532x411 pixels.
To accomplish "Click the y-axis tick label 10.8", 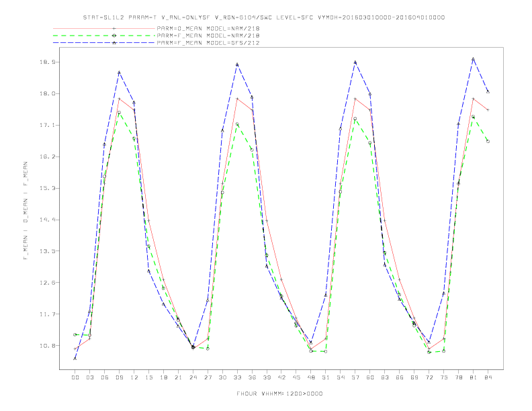I will click(48, 346).
